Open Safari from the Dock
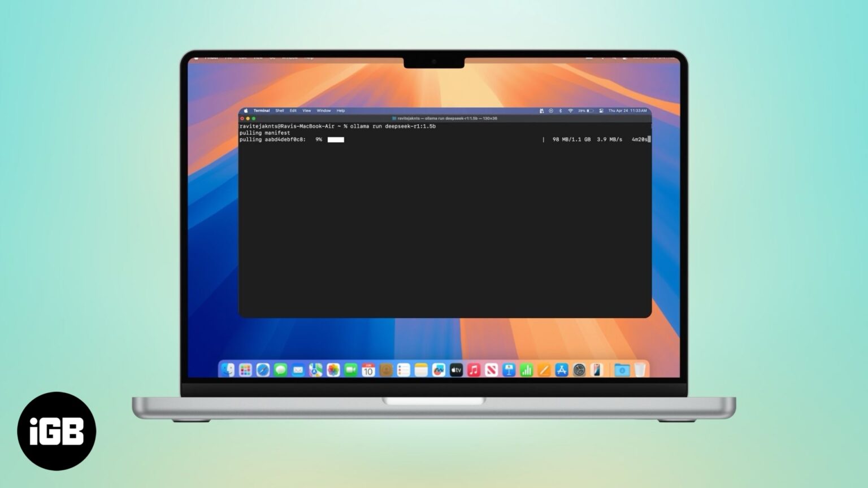Image resolution: width=868 pixels, height=488 pixels. tap(262, 370)
